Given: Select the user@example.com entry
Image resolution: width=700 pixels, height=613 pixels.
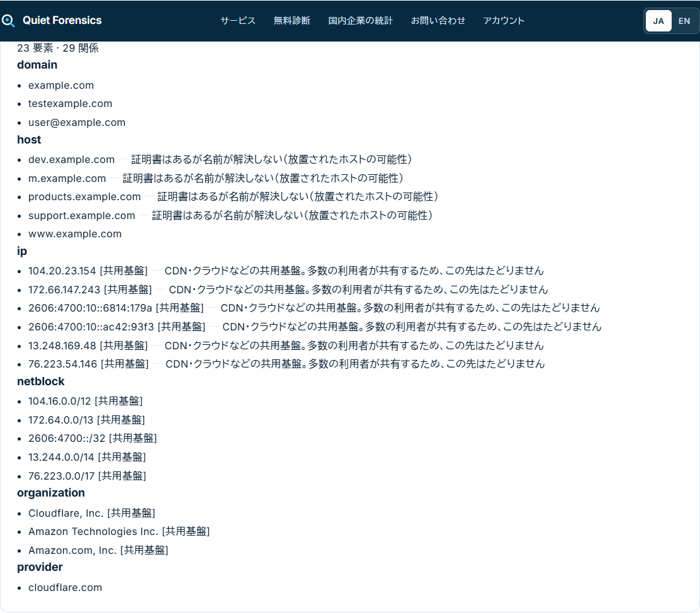Looking at the screenshot, I should [x=77, y=122].
